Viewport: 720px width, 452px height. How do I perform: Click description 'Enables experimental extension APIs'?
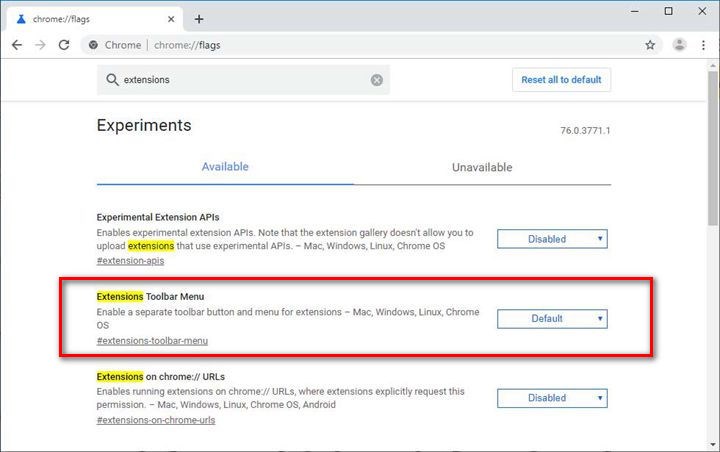[x=285, y=239]
